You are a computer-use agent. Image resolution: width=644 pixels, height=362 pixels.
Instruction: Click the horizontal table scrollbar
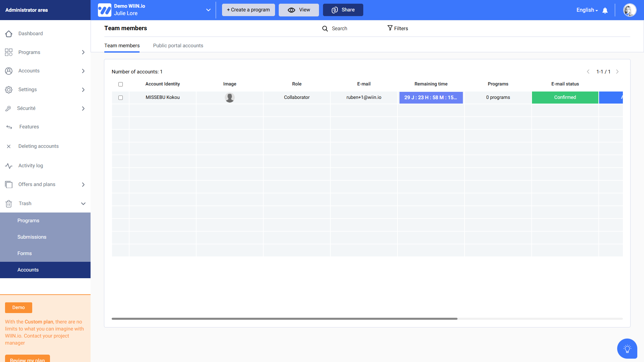click(284, 319)
